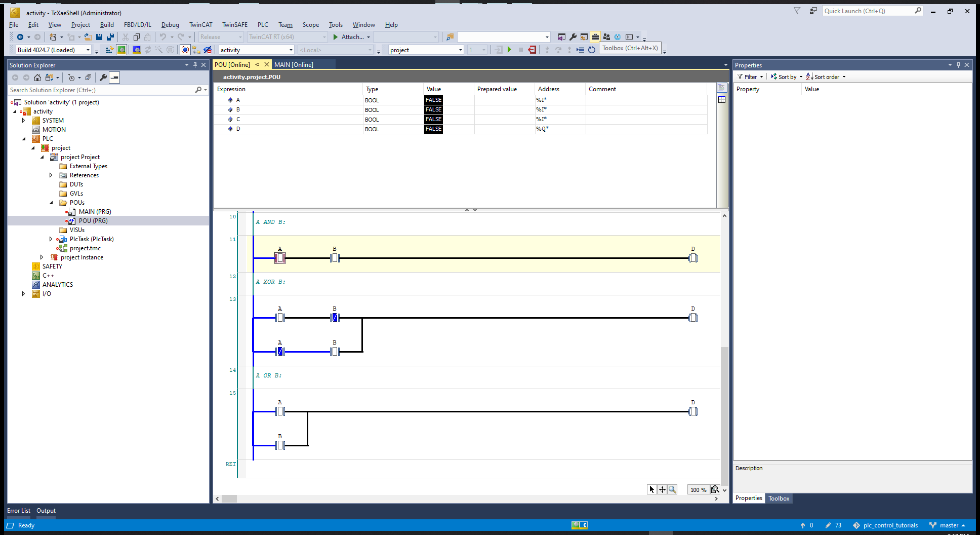This screenshot has width=980, height=535.
Task: Toggle contact A in the AND rung
Action: [280, 258]
